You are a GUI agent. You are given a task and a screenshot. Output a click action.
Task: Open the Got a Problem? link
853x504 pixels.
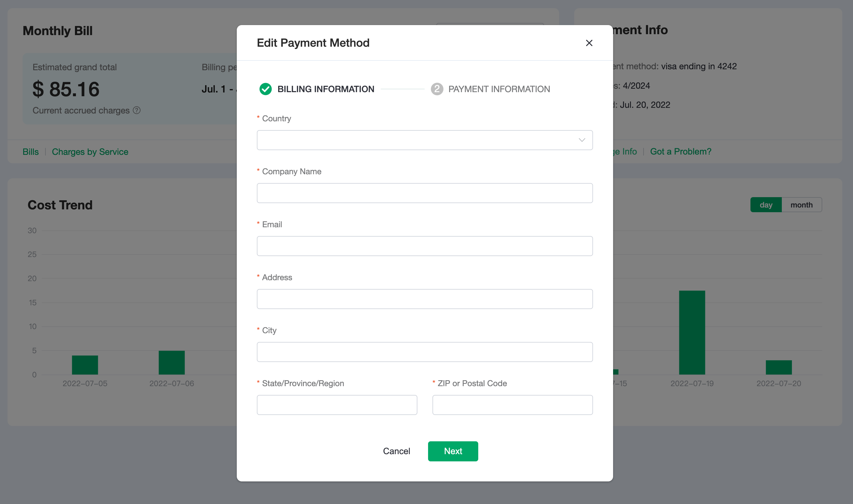pos(681,151)
